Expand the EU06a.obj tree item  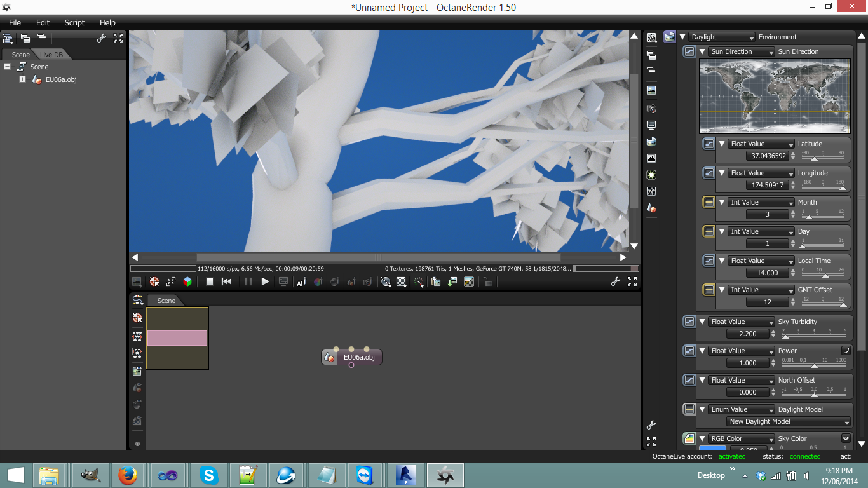22,79
